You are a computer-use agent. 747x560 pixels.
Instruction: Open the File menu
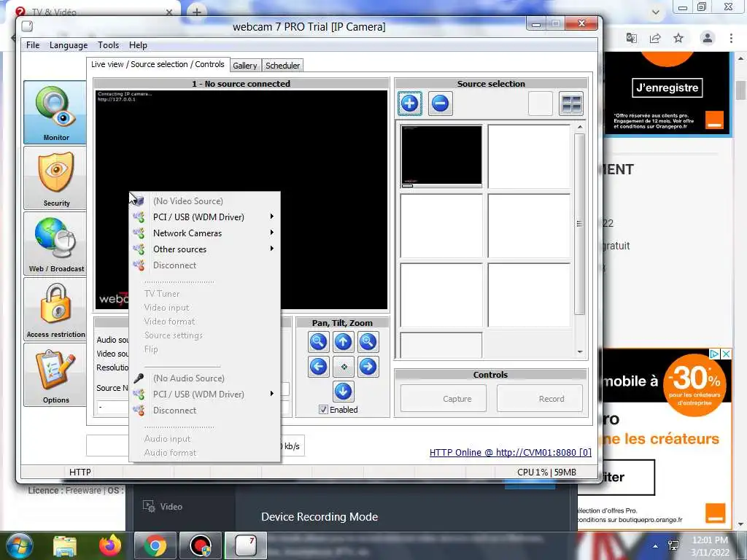tap(33, 45)
